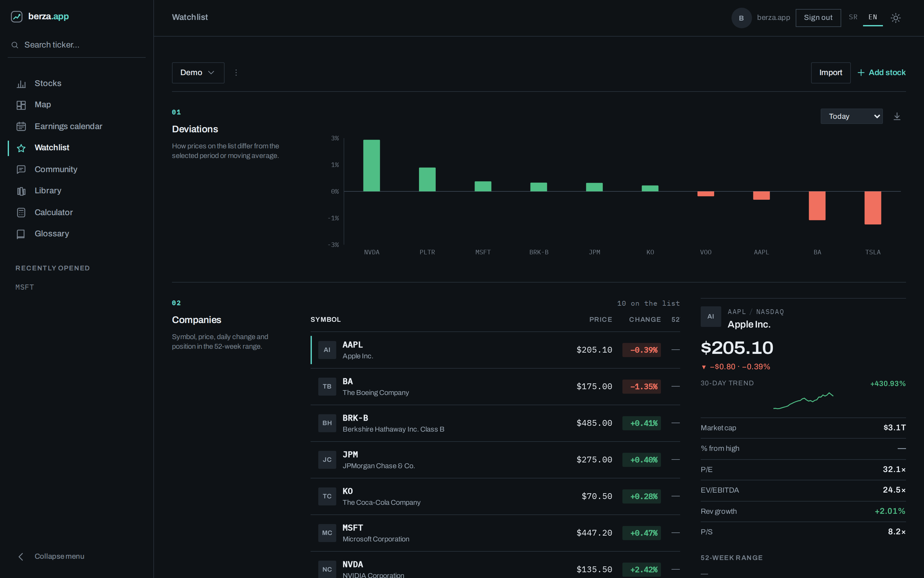
Task: Select the Microsoft Corporation row
Action: [495, 533]
